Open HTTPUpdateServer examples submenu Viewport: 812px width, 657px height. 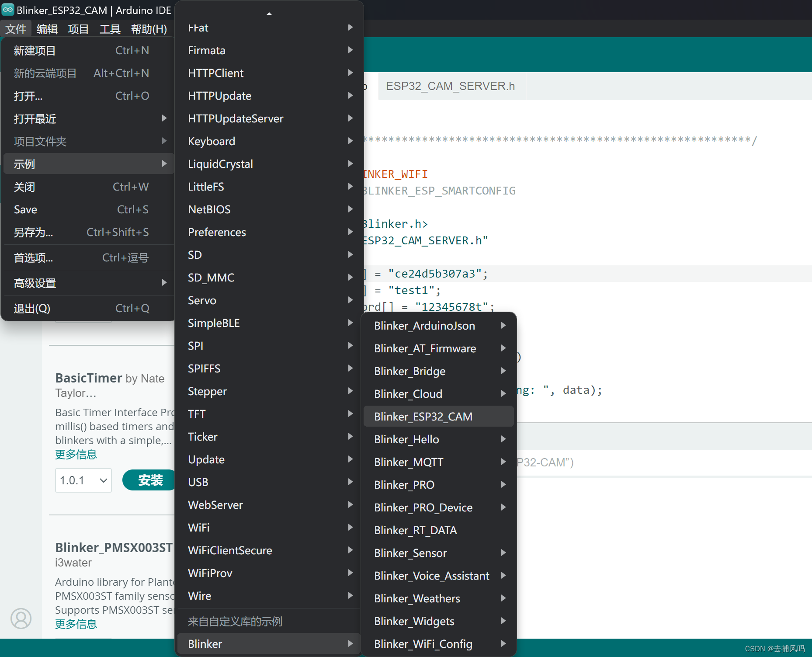[x=269, y=118]
